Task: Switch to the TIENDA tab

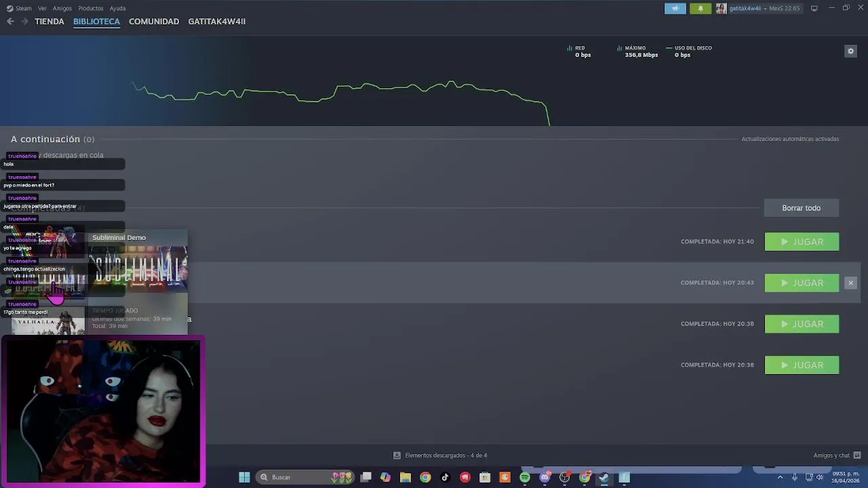Action: pyautogui.click(x=50, y=22)
